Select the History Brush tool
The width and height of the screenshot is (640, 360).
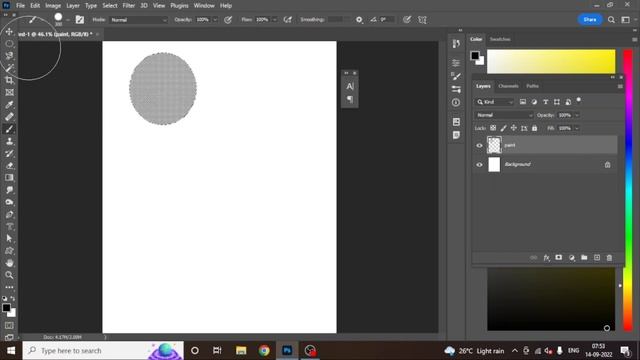9,154
